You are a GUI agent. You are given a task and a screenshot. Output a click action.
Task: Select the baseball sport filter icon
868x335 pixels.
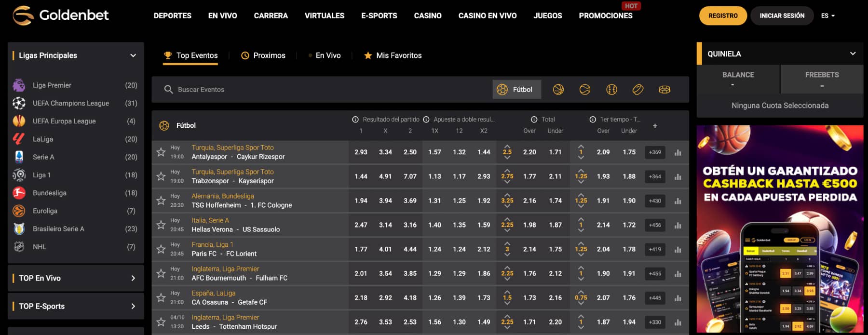tap(611, 90)
